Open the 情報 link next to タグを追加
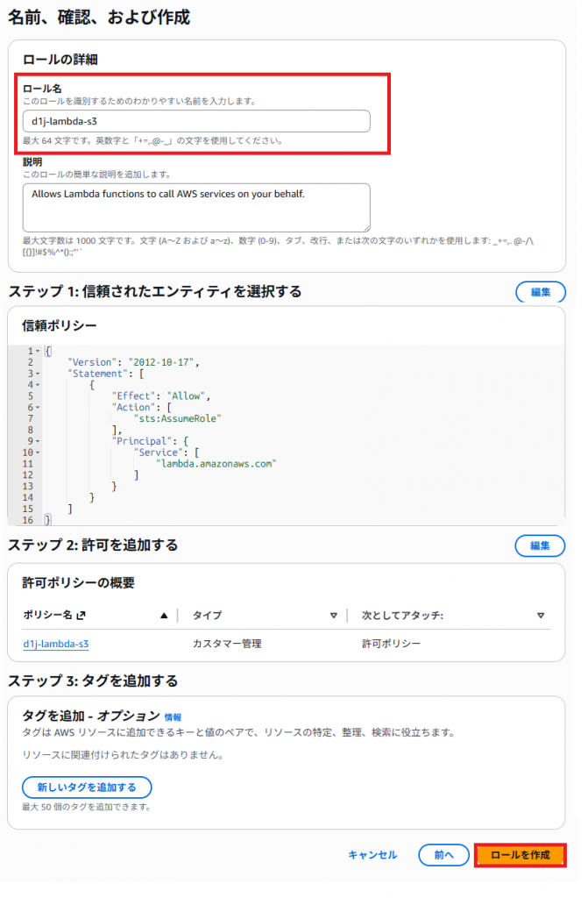The width and height of the screenshot is (588, 898). [x=174, y=716]
